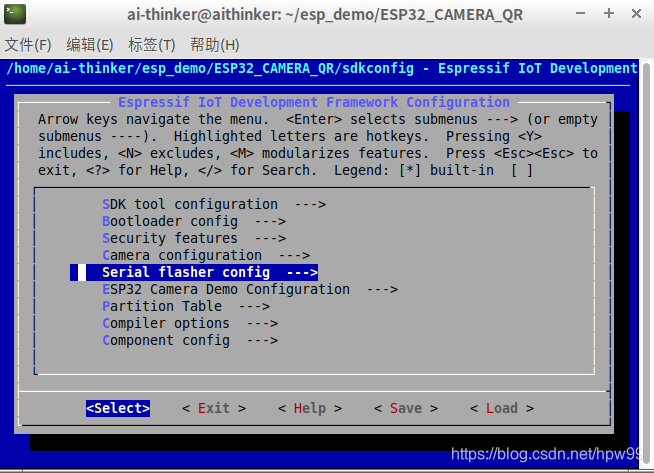Open Bootloader config submenu
Screen dimensions: 654x473
194,221
